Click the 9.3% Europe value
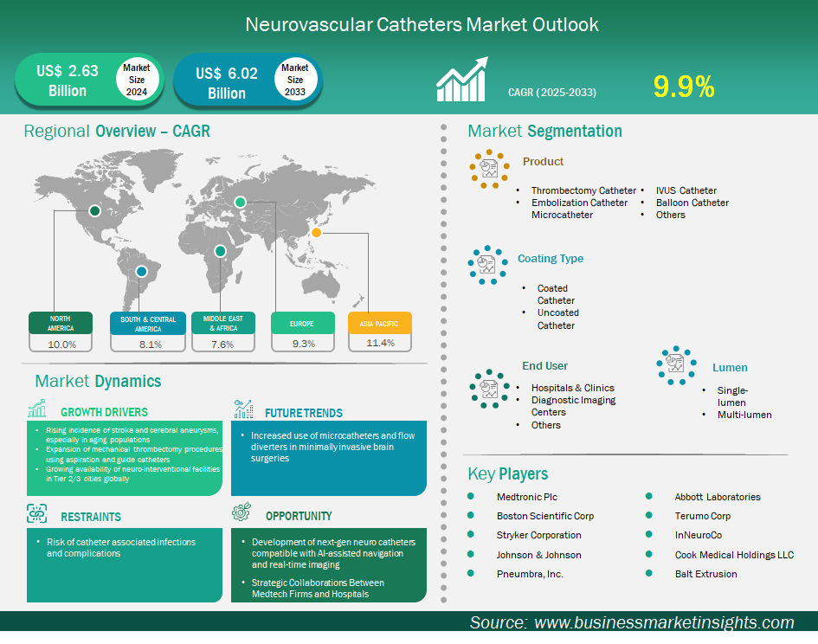 (304, 344)
